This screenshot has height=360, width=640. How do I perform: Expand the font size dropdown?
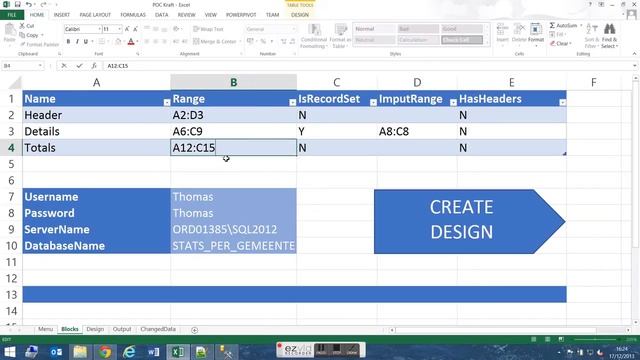[119, 29]
